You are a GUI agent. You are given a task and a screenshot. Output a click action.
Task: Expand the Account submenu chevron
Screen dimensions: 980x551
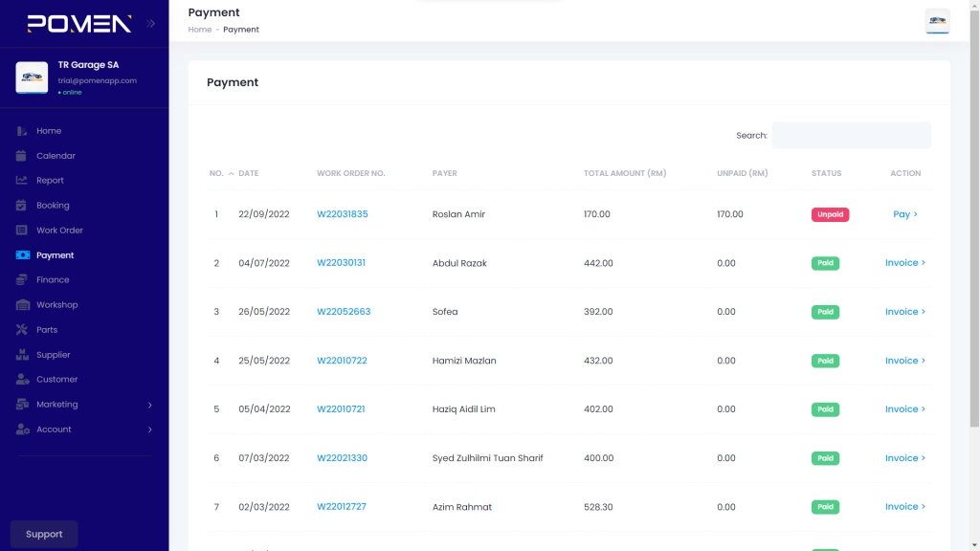click(150, 430)
